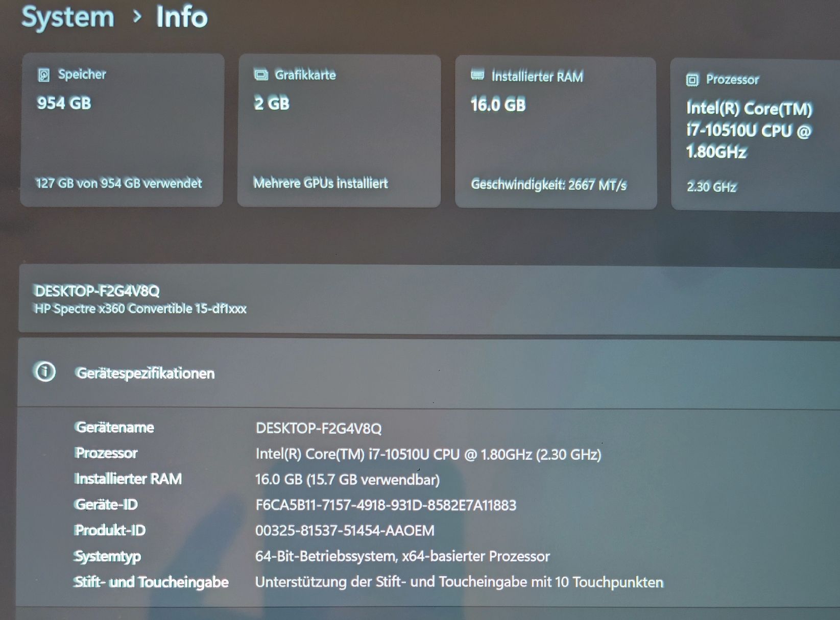Click 'HP Spectre x360 Convertible 15-df1xxx' model text
This screenshot has height=620, width=840.
pos(140,309)
